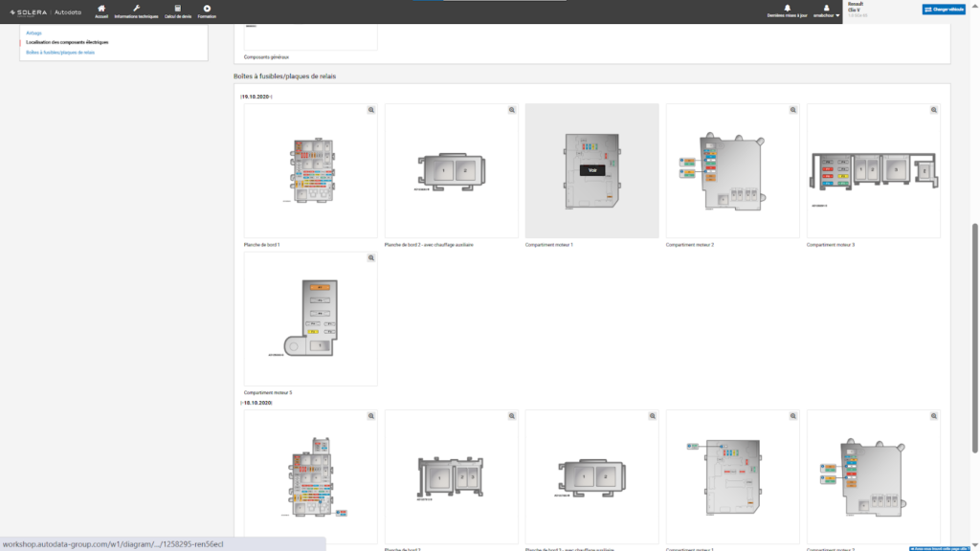The height and width of the screenshot is (551, 980).
Task: Zoom magnifier on Compartiment moteur 2 (-18.10.2020)
Action: point(934,416)
